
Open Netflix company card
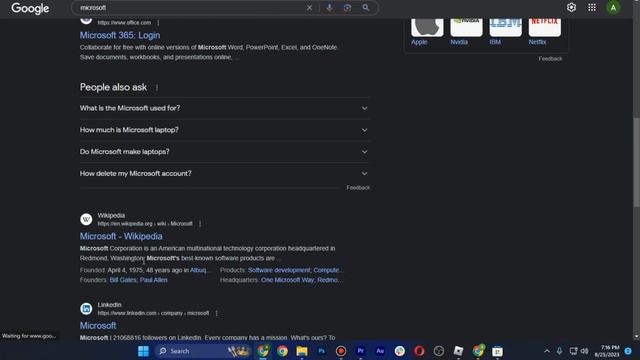544,32
